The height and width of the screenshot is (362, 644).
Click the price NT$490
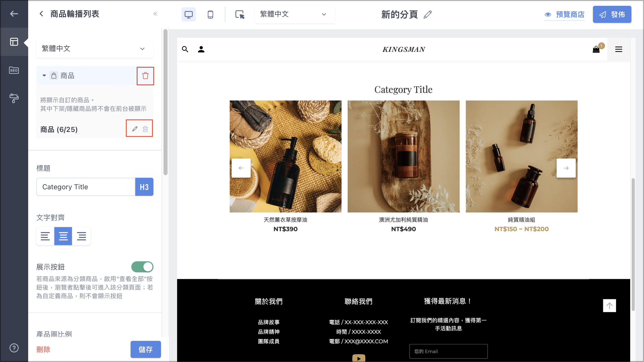[x=404, y=229]
